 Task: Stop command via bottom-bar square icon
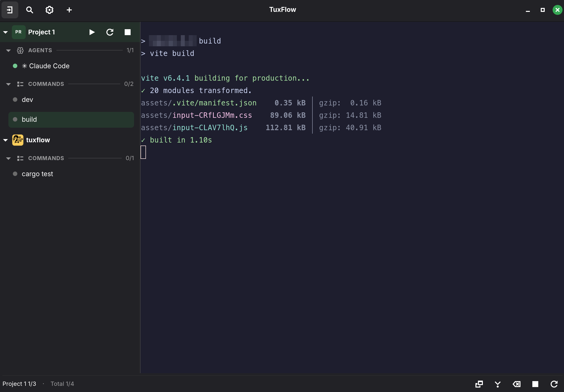pos(535,384)
